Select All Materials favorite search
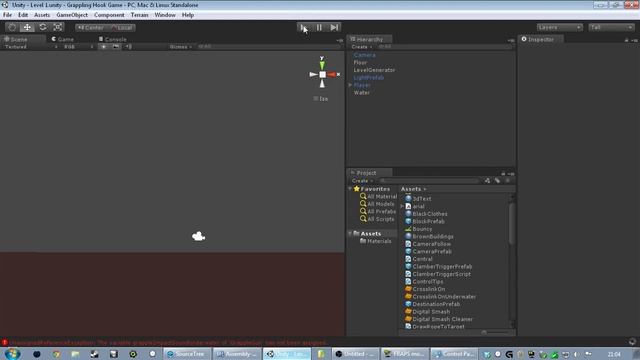Viewport: 640px width, 360px height. click(378, 196)
